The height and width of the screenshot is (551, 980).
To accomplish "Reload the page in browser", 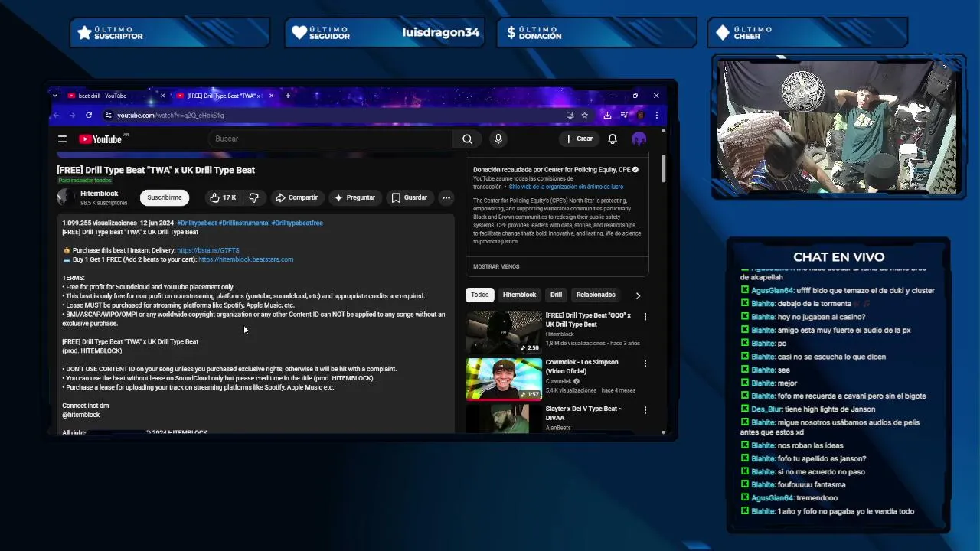I will pos(89,115).
